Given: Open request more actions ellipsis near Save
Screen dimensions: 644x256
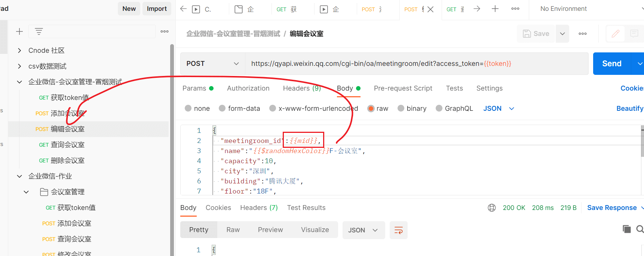Looking at the screenshot, I should click(x=583, y=34).
